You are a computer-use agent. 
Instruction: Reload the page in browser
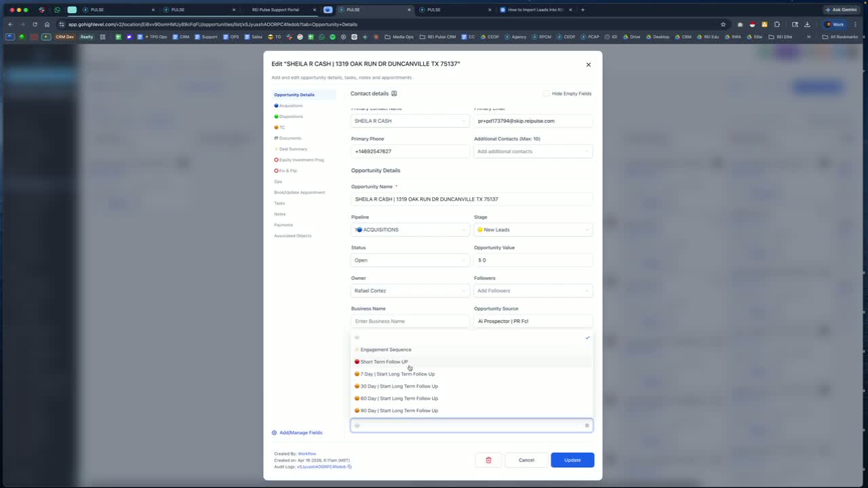[x=35, y=24]
